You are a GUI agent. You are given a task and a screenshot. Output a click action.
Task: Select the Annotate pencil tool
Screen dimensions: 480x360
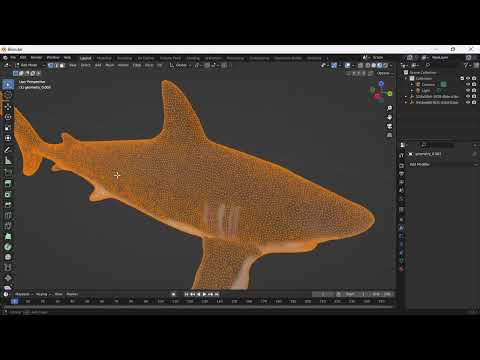(x=8, y=150)
